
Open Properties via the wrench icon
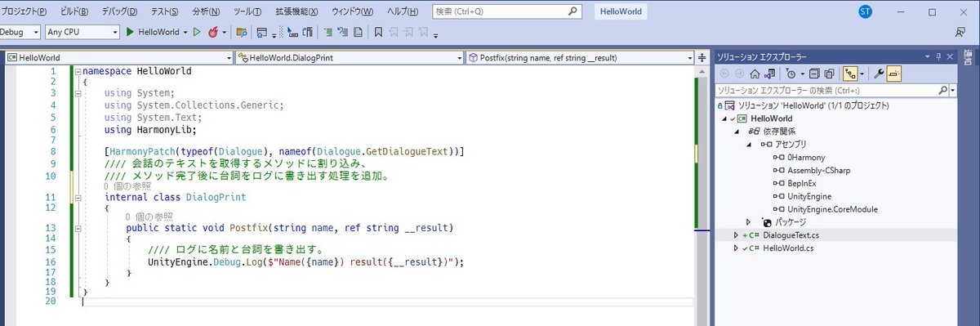click(879, 74)
